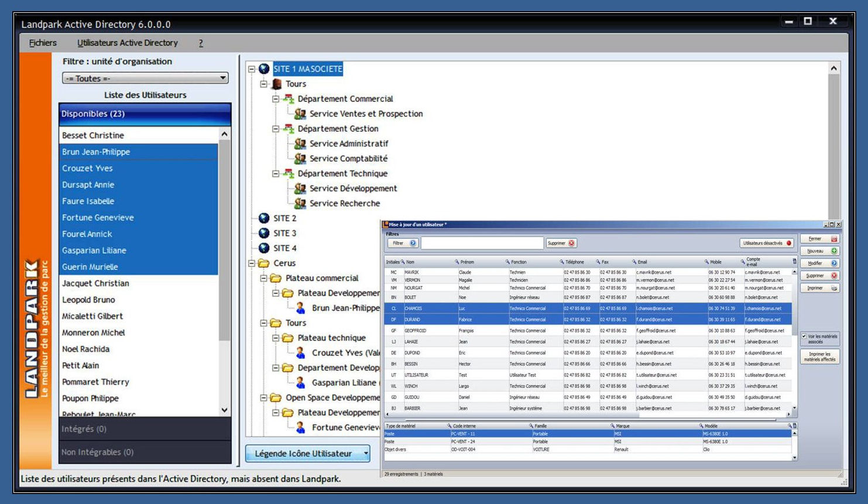Click the Service Ventes et Prospection group icon
The width and height of the screenshot is (868, 504).
300,114
